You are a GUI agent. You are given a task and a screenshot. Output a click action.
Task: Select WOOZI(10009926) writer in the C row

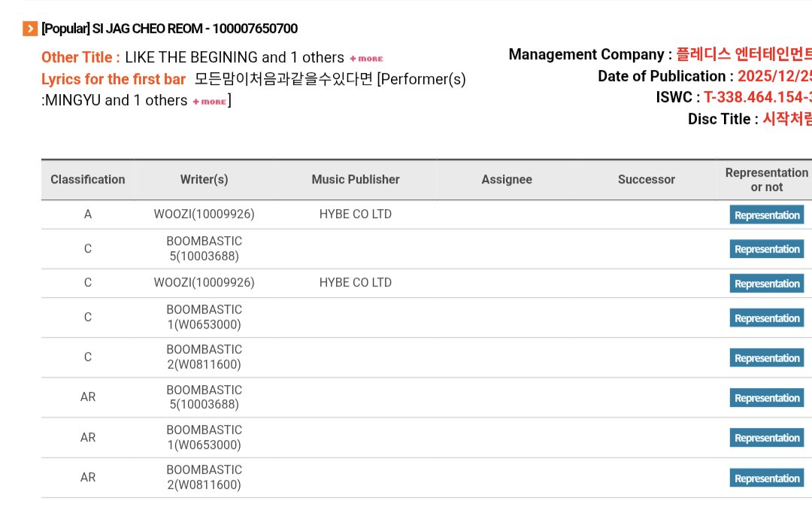point(204,282)
